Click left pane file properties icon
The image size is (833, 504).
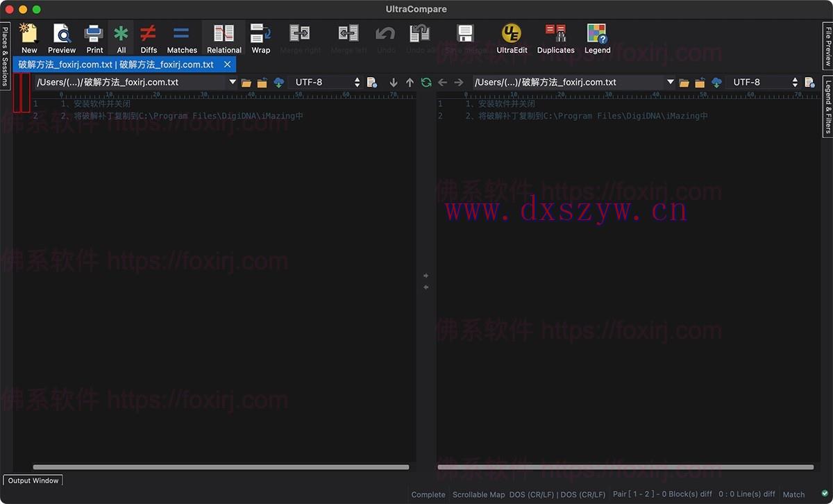click(x=372, y=83)
